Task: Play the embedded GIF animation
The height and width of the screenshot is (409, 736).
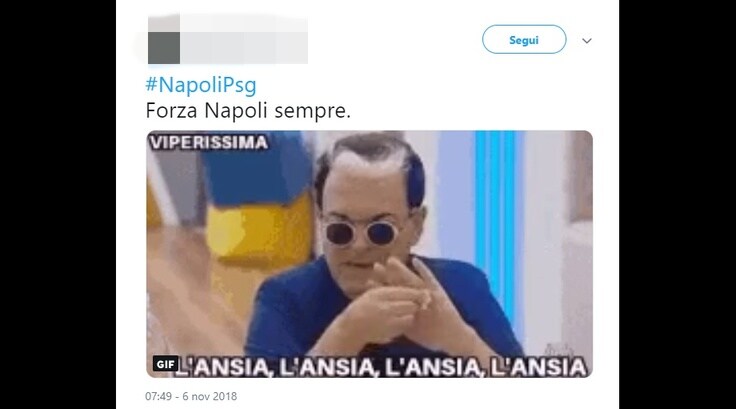Action: (369, 254)
